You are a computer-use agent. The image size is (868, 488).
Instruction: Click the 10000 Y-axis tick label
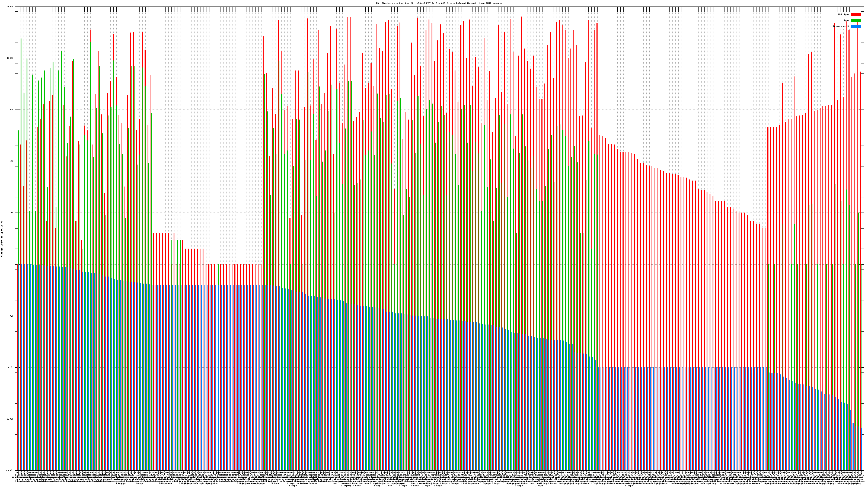coord(11,58)
